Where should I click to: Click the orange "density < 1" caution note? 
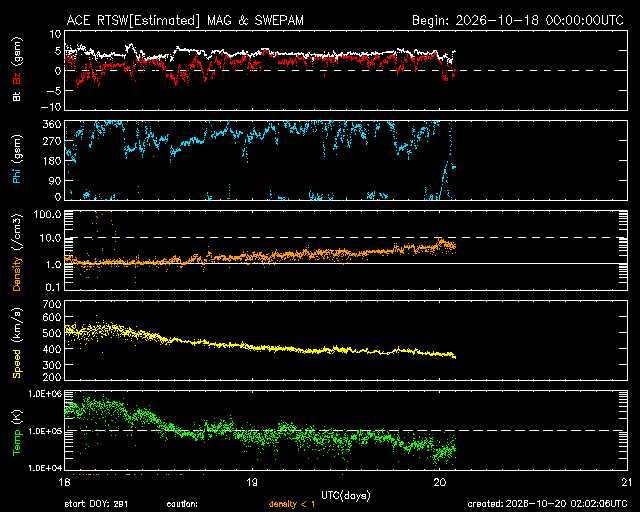coord(292,504)
